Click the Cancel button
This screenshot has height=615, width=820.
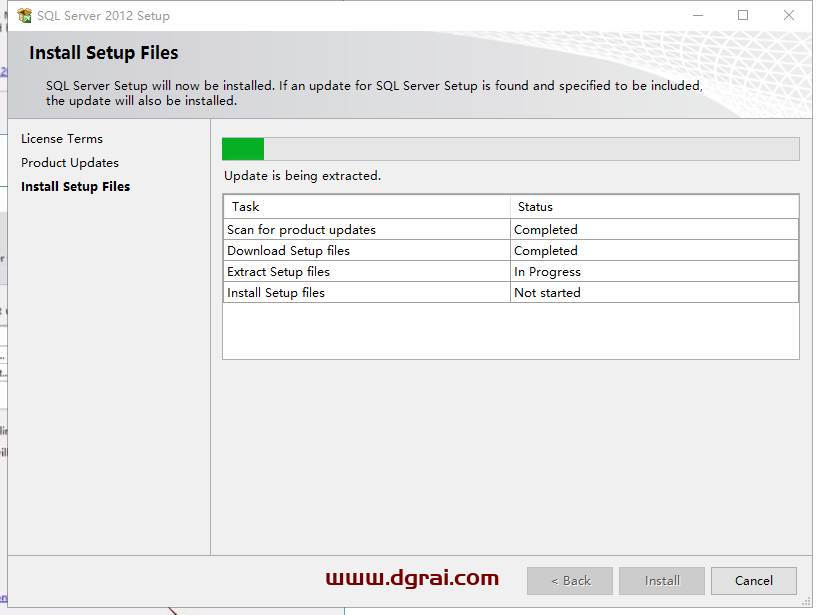(754, 580)
